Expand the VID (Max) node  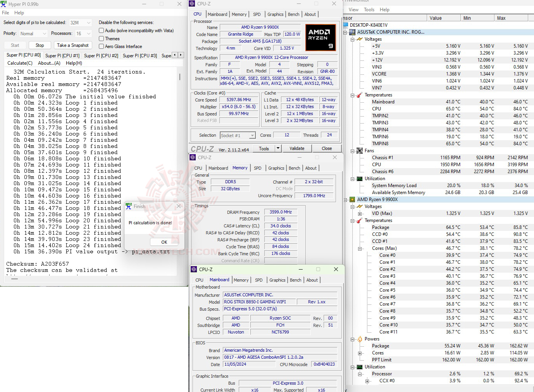coord(360,213)
